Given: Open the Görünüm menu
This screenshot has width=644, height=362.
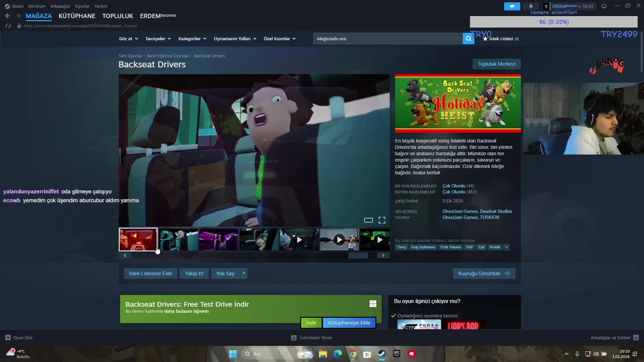Looking at the screenshot, I should pos(37,6).
